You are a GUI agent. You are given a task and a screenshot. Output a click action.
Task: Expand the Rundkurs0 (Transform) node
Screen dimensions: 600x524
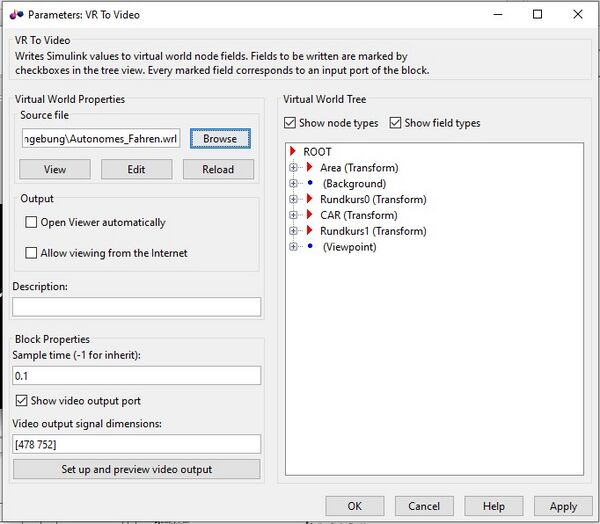294,199
